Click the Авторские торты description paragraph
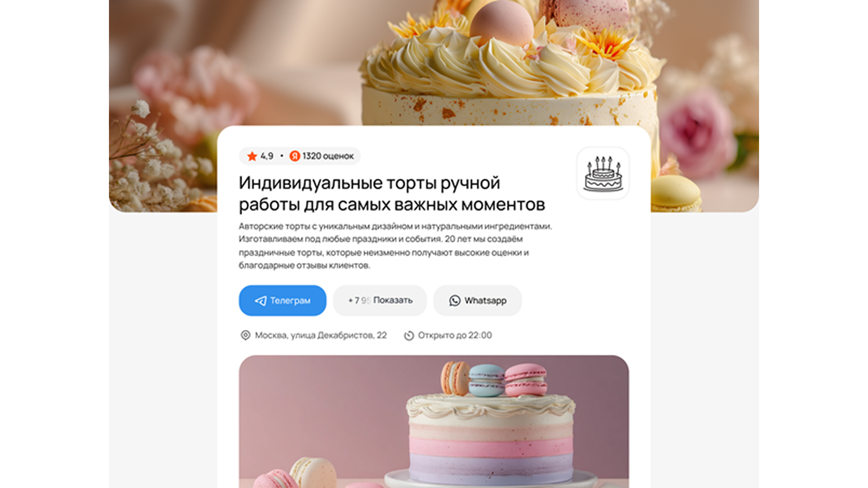Image resolution: width=868 pixels, height=488 pixels. click(396, 246)
